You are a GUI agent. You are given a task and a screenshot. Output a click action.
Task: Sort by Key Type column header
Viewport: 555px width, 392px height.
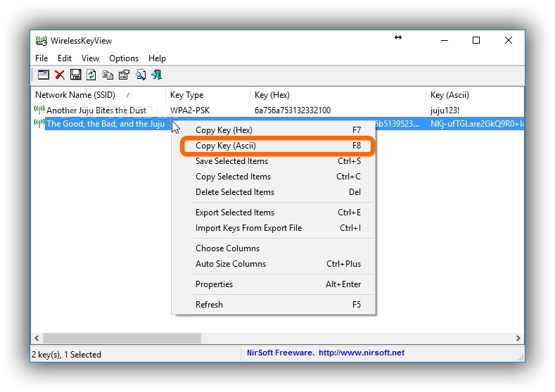(208, 95)
